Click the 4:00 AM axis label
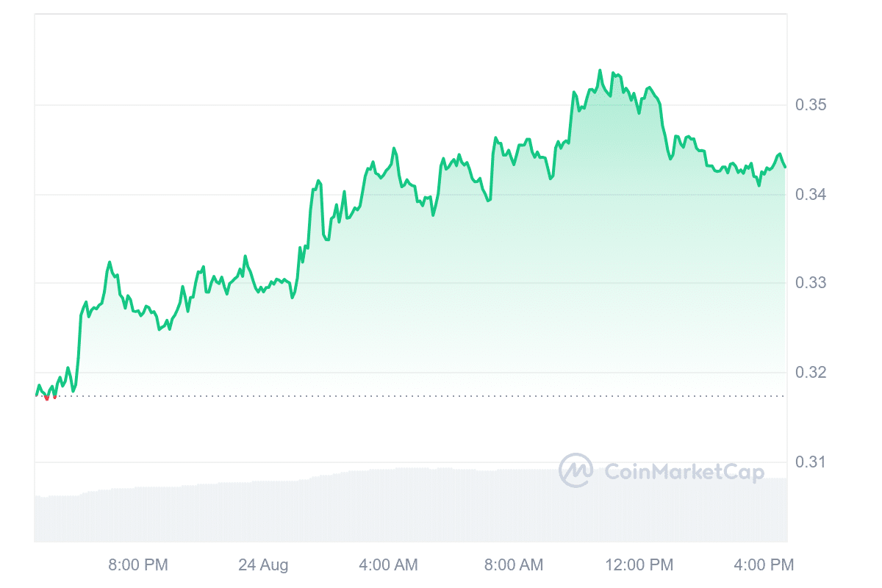882x588 pixels. (x=388, y=565)
